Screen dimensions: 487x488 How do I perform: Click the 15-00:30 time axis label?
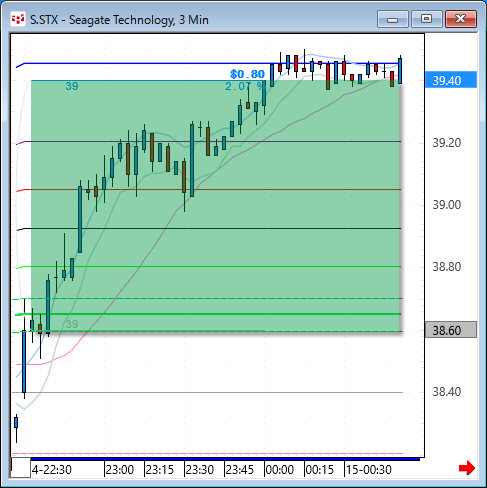click(x=369, y=470)
